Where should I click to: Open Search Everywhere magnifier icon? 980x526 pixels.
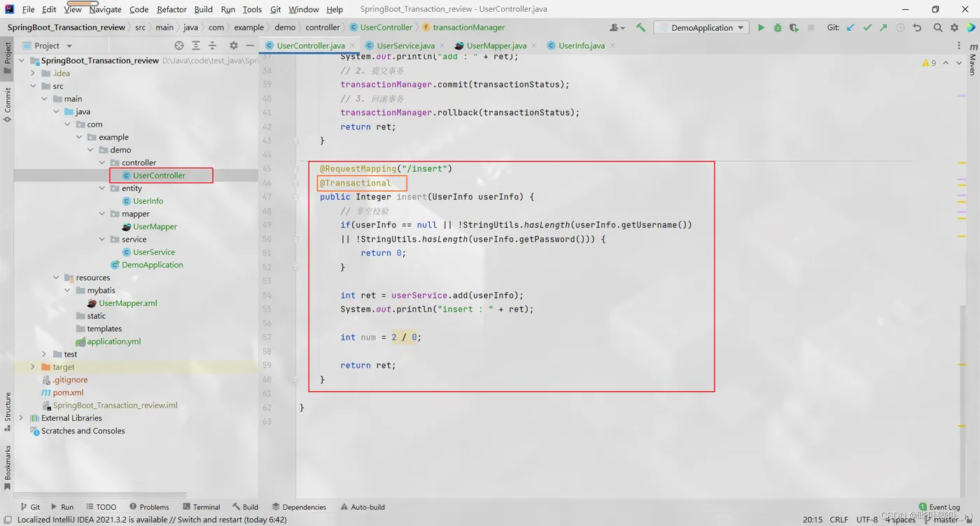(938, 28)
